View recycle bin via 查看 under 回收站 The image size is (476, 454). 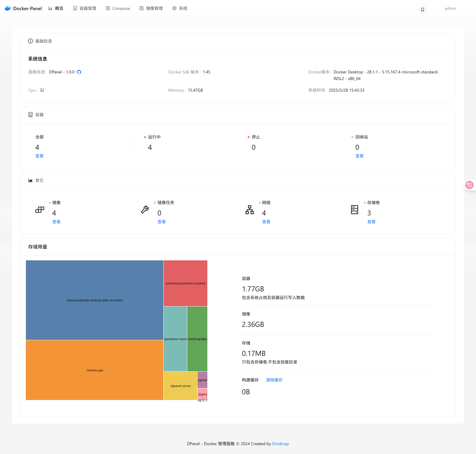click(359, 156)
